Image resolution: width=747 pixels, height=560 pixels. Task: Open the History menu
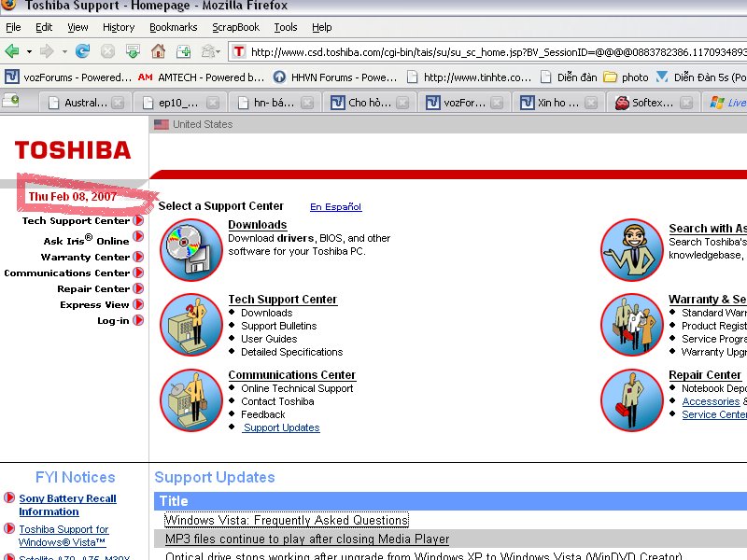(x=119, y=27)
